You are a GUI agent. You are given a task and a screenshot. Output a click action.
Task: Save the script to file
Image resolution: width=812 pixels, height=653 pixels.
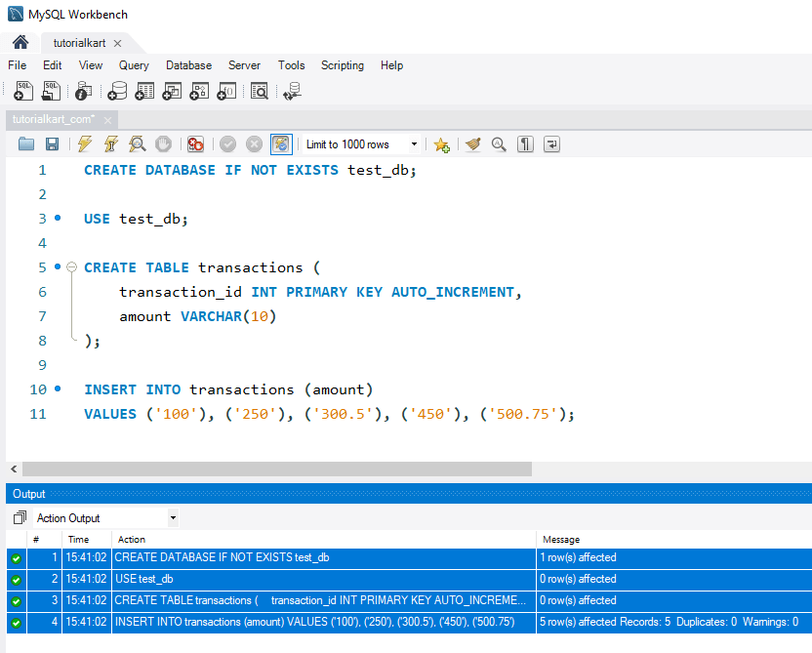53,143
